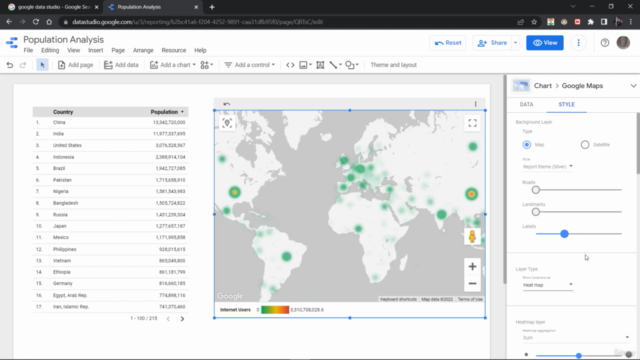Open a new browser tab
Image resolution: width=640 pixels, height=360 pixels.
click(x=212, y=7)
